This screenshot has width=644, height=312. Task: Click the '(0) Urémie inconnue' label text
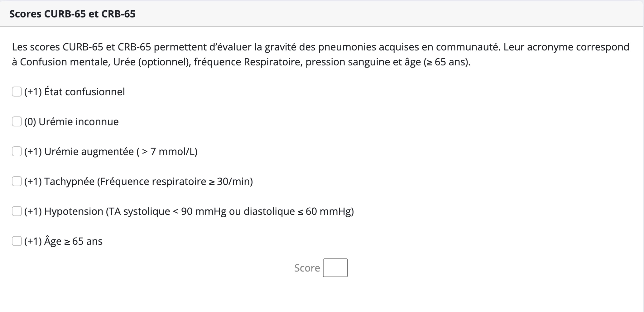tap(71, 122)
